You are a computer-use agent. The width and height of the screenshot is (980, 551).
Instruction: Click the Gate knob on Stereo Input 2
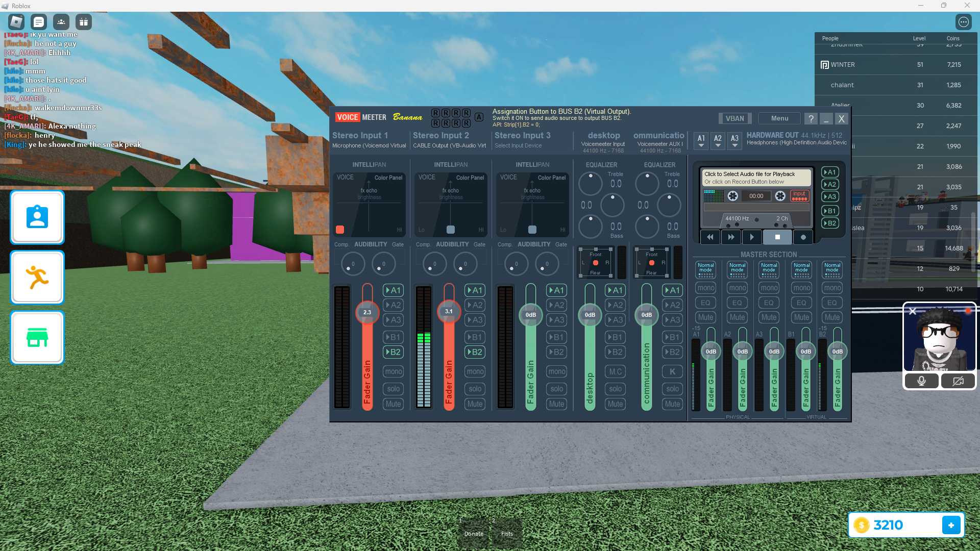[464, 264]
